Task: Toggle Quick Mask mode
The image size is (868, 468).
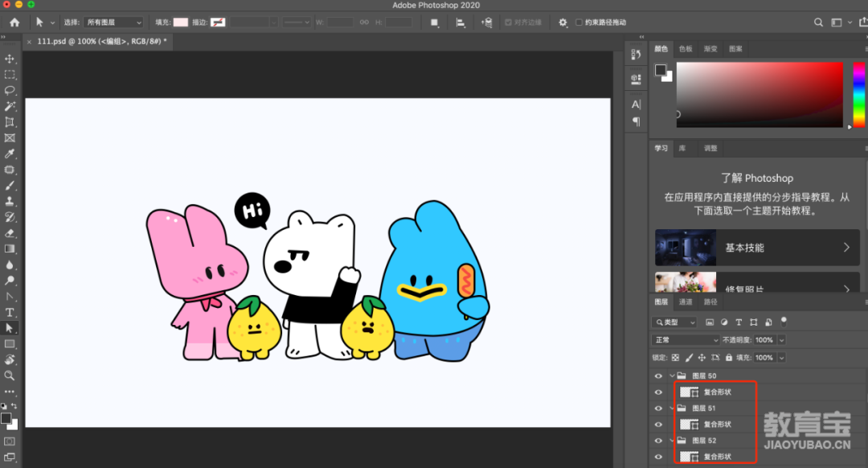Action: point(10,441)
